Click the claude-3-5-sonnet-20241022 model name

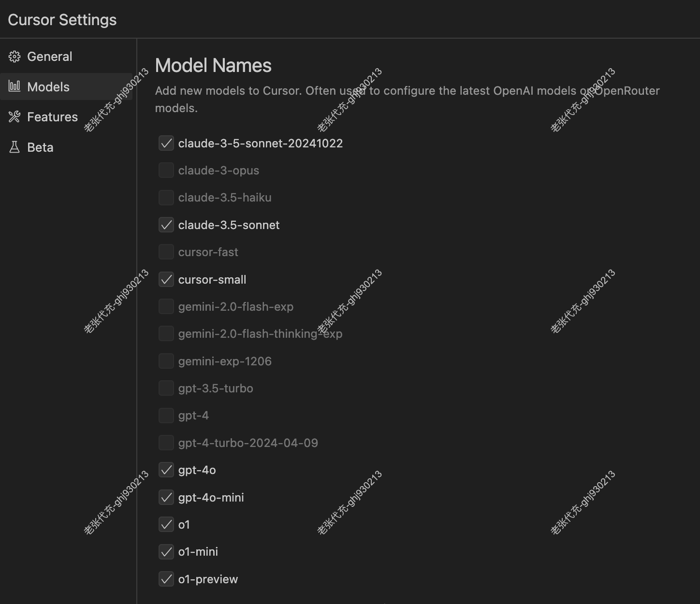point(261,143)
